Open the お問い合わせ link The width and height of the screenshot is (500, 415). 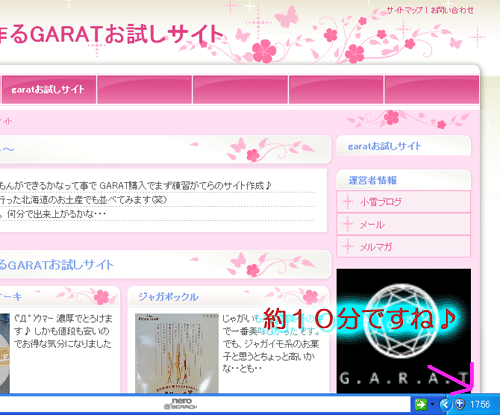pyautogui.click(x=452, y=10)
